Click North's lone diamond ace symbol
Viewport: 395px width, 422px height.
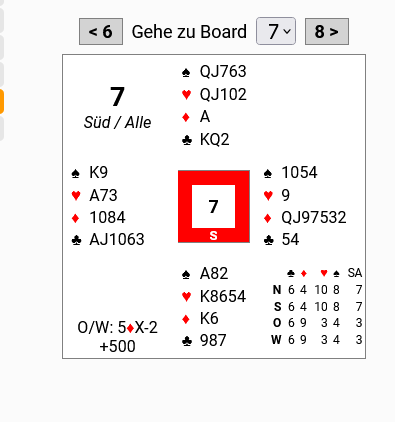pyautogui.click(x=186, y=117)
